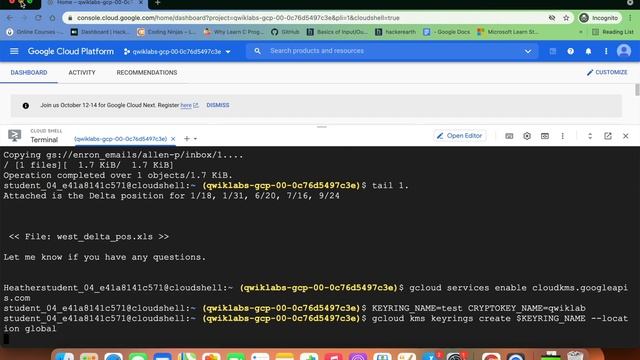
Task: Open the Dashboard HackerRank bookmark
Action: (100, 32)
